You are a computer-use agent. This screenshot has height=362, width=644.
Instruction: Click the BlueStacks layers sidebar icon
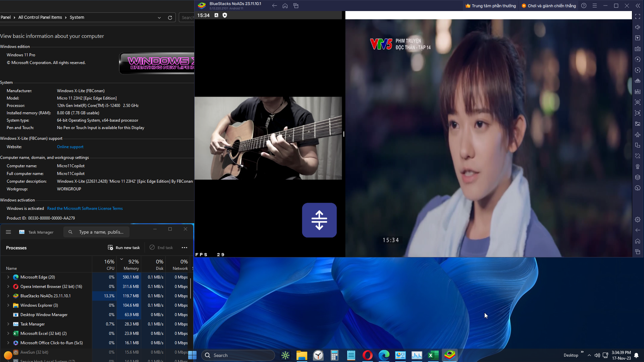(638, 177)
